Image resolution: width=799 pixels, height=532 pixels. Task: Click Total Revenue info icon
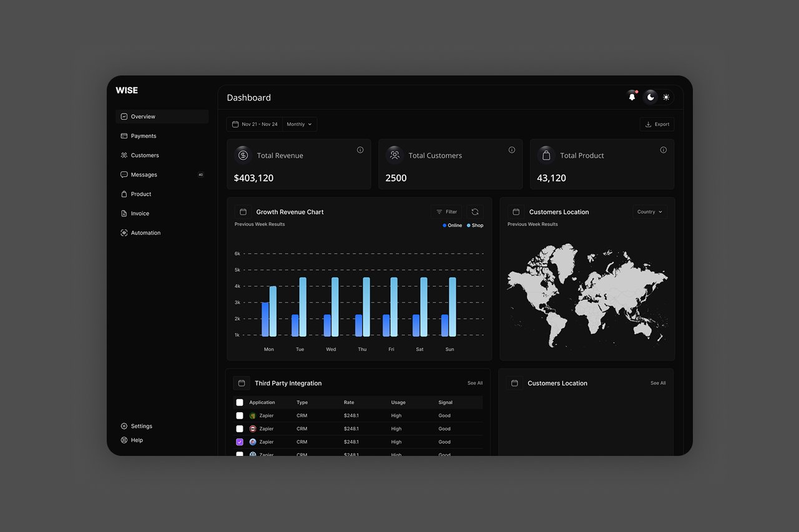click(x=360, y=150)
